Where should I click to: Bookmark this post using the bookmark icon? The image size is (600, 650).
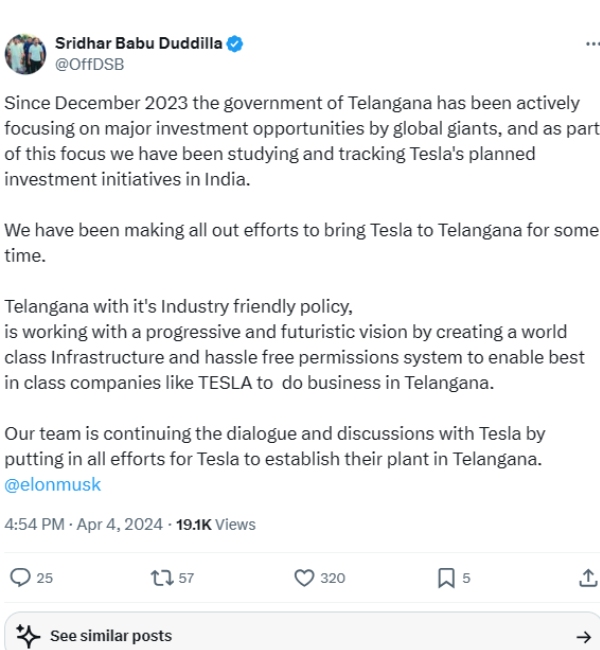446,577
